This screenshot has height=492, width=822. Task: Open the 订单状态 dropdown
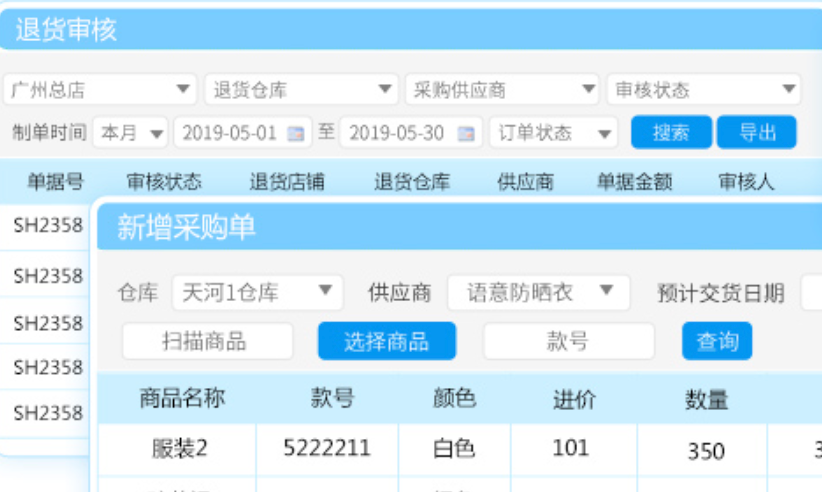[554, 133]
